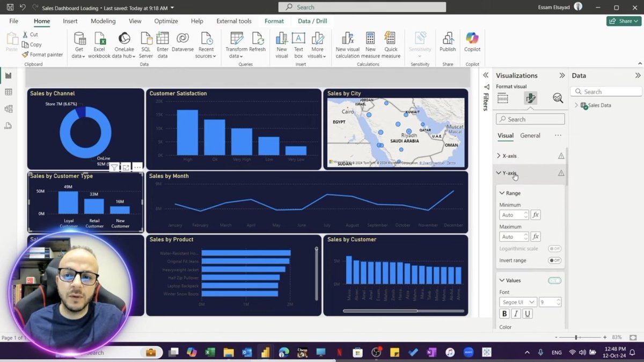
Task: Open More visuals
Action: tap(317, 45)
